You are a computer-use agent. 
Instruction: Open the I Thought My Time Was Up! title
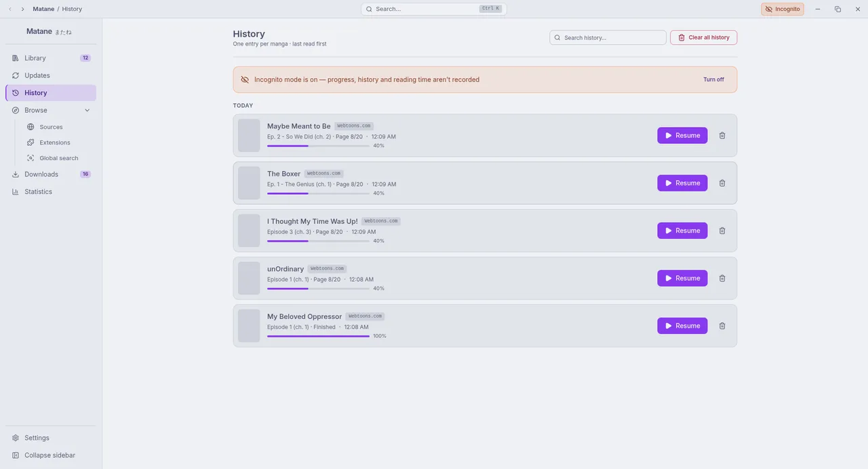coord(313,221)
